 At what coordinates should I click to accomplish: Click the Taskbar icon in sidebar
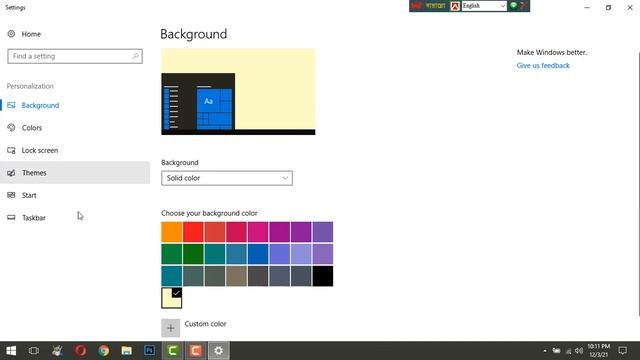[11, 218]
